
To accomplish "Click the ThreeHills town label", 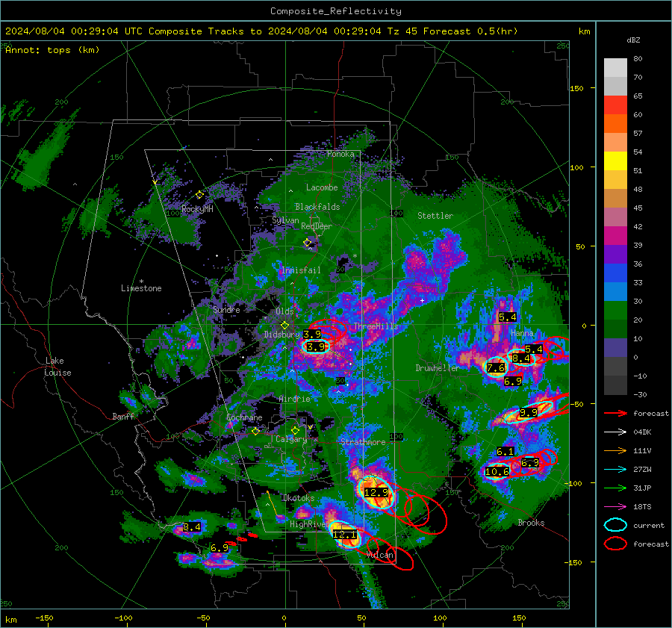I will pyautogui.click(x=376, y=326).
